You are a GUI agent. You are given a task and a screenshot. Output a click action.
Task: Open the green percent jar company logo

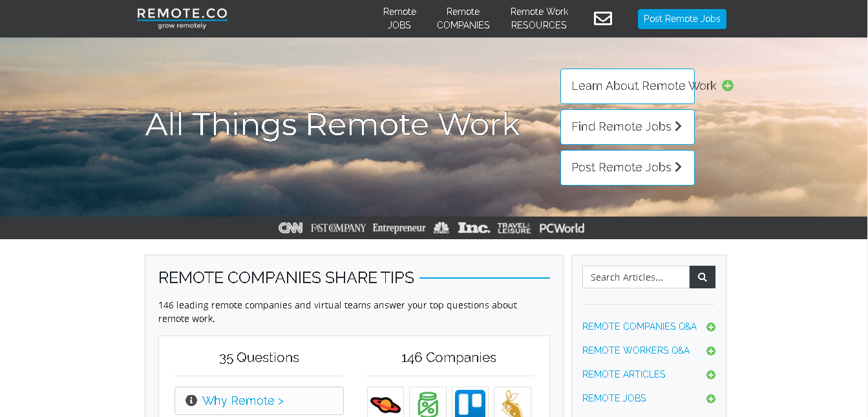[x=428, y=402]
